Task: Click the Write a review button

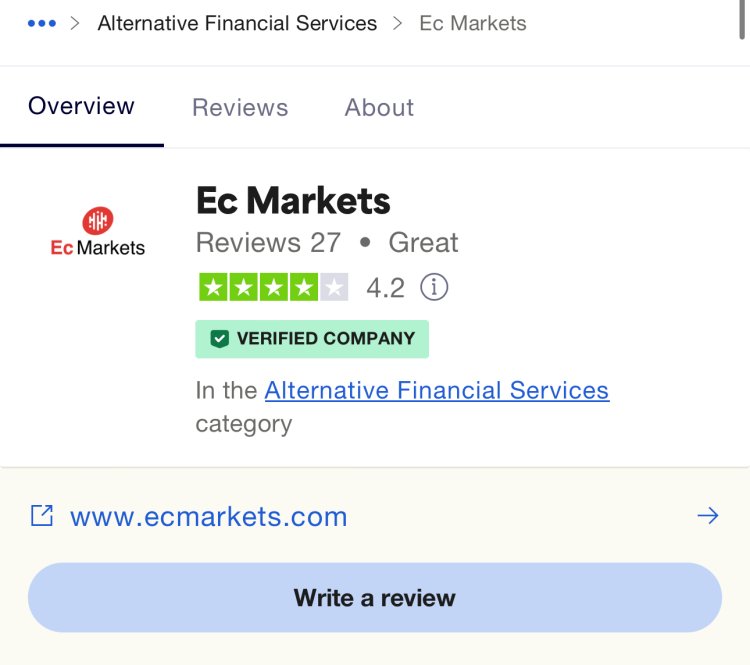Action: point(375,598)
